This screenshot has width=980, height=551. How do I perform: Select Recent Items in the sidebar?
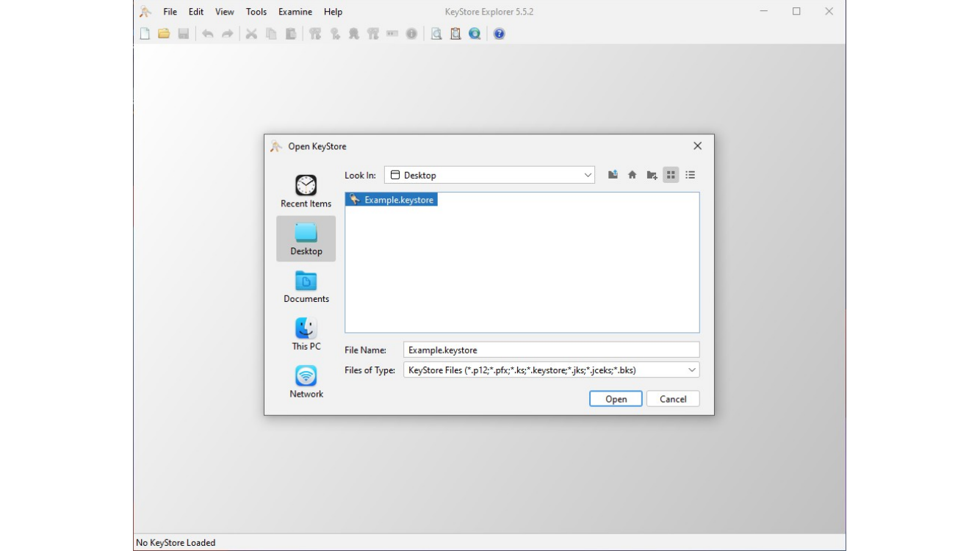pos(306,191)
